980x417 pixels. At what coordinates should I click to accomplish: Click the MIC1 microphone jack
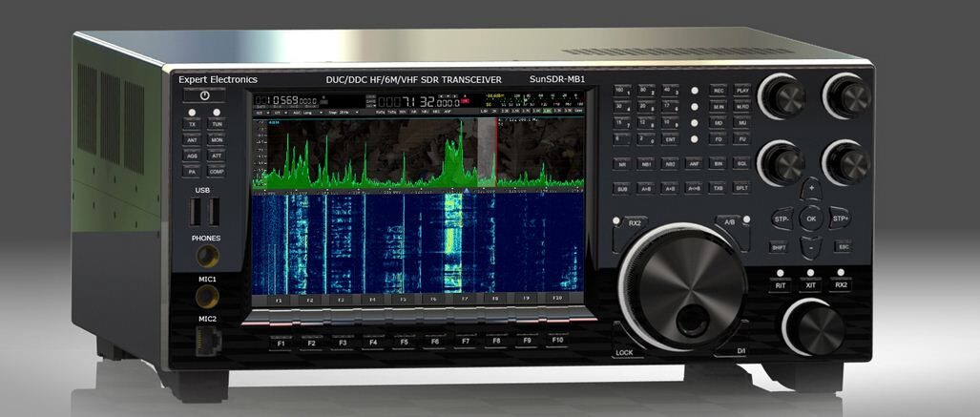click(207, 297)
